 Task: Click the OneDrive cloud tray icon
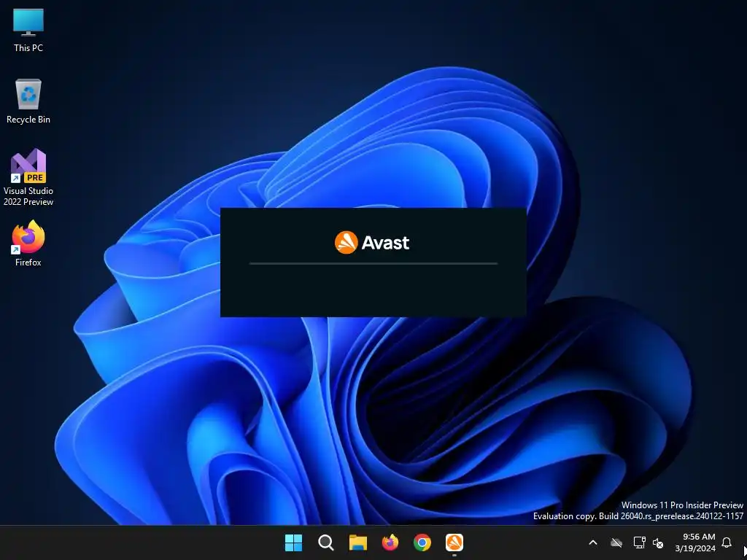coord(616,542)
